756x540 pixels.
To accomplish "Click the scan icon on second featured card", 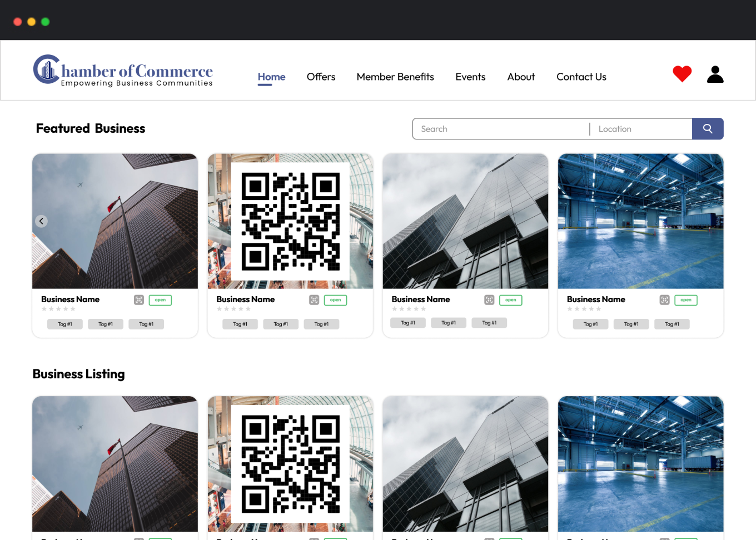I will [314, 300].
